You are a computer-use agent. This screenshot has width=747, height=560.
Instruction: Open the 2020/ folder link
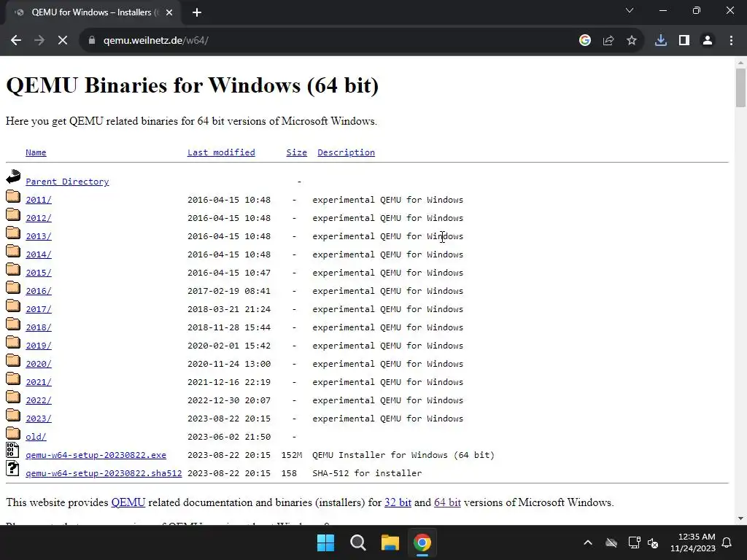39,364
